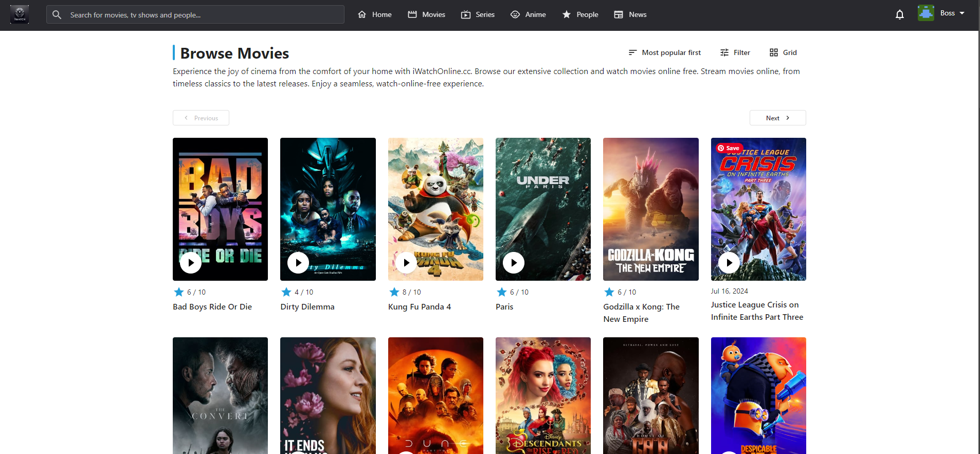Open the Paris title link

(x=504, y=306)
